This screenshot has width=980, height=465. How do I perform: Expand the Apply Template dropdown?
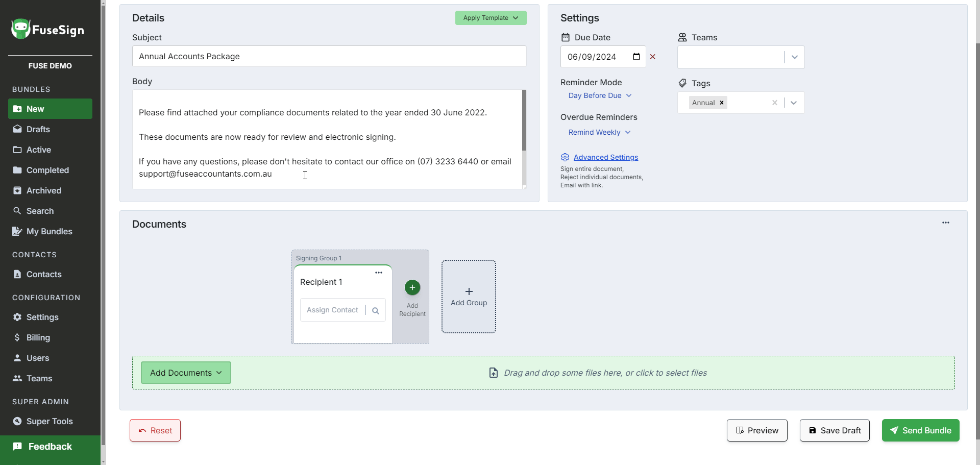[x=491, y=18]
